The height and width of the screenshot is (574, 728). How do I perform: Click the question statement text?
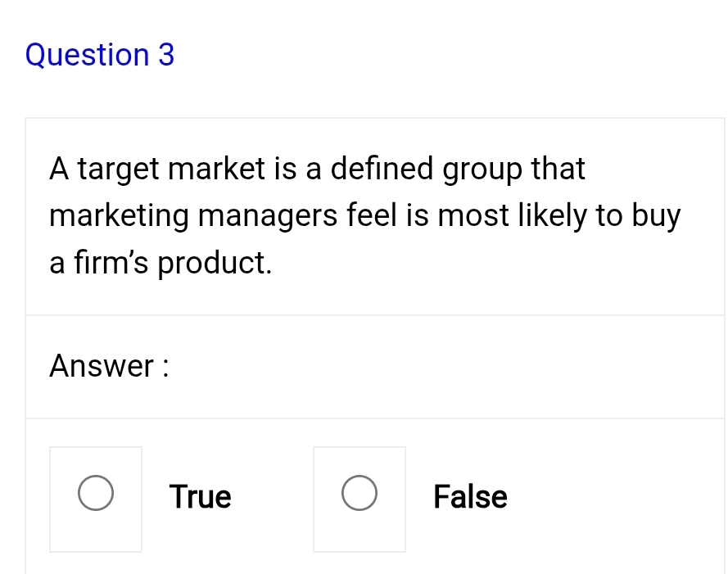[364, 215]
